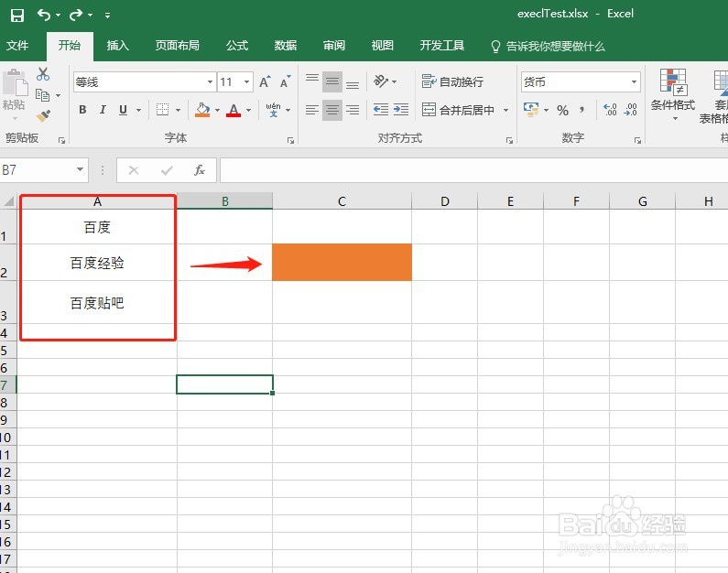Apply the orange fill color bucket
This screenshot has height=573, width=728.
click(202, 110)
